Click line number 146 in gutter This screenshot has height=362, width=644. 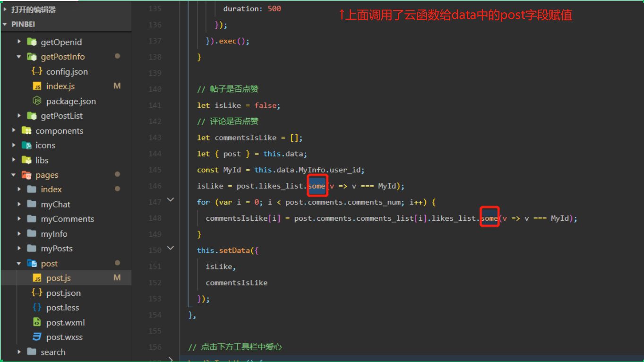(155, 186)
